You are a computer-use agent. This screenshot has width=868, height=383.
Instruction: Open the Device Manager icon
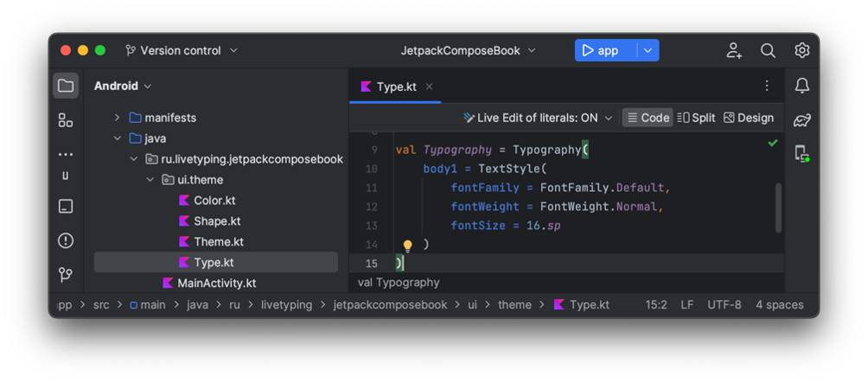click(801, 154)
